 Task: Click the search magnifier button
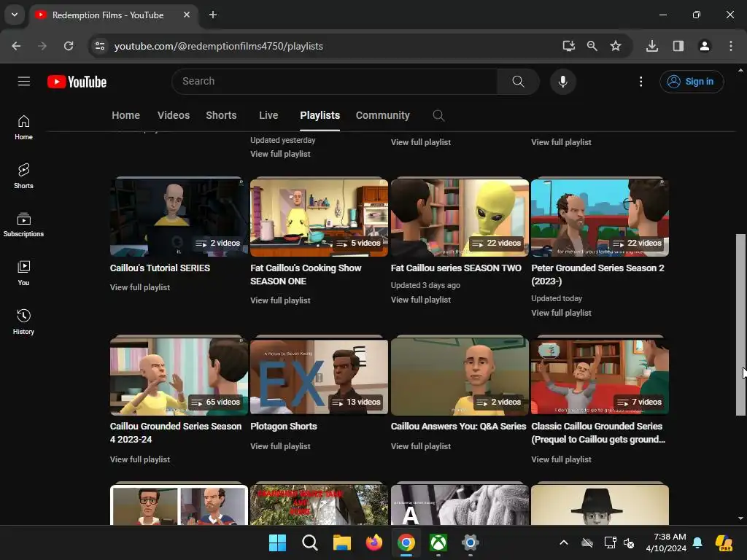(519, 82)
